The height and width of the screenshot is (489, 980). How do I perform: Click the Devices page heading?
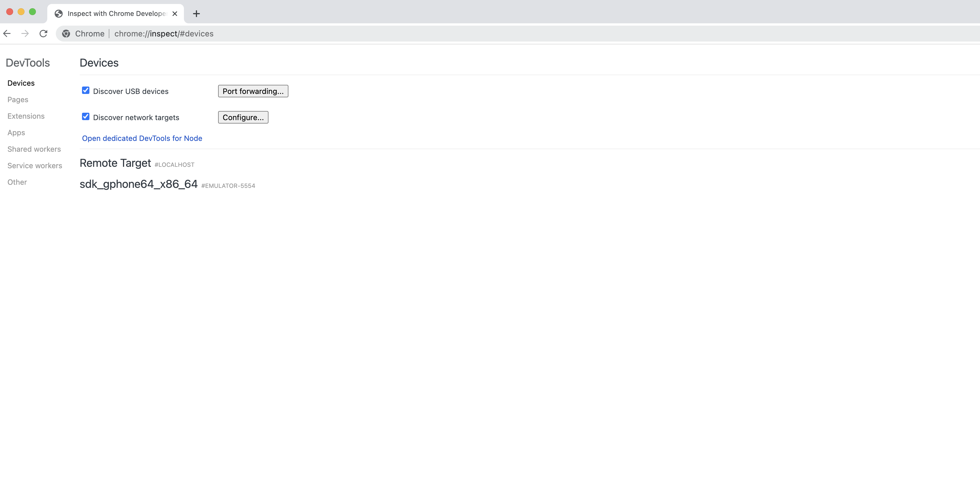pos(99,63)
